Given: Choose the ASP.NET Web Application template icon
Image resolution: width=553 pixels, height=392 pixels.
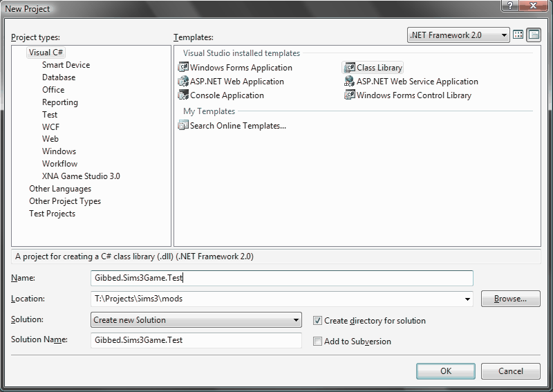Looking at the screenshot, I should pyautogui.click(x=183, y=82).
